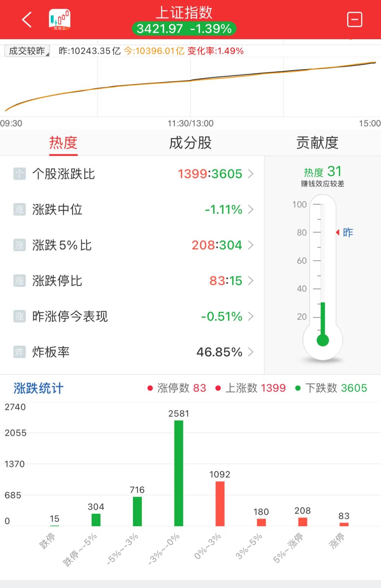The height and width of the screenshot is (588, 381).
Task: Tap the index price pill 3421.97 -1.39%
Action: (x=184, y=29)
